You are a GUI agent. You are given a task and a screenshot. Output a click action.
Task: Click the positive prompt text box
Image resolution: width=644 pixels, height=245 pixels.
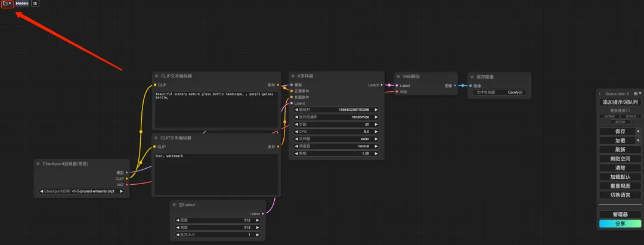tap(216, 107)
